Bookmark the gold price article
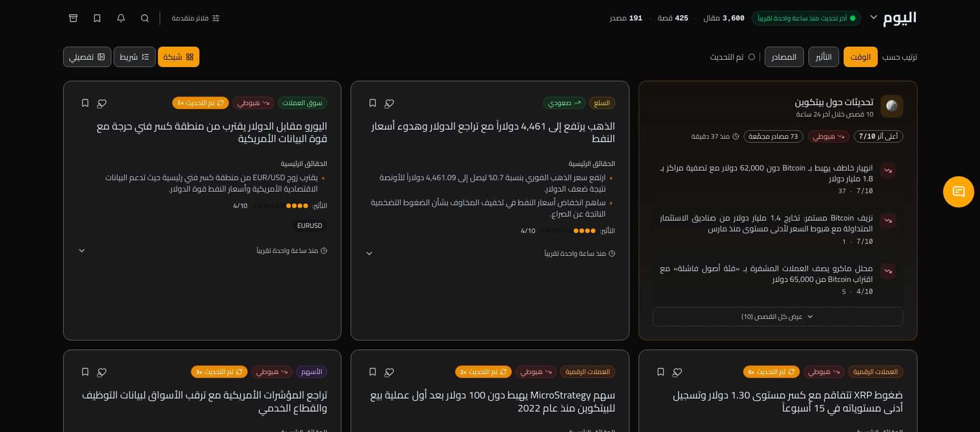 tap(373, 103)
